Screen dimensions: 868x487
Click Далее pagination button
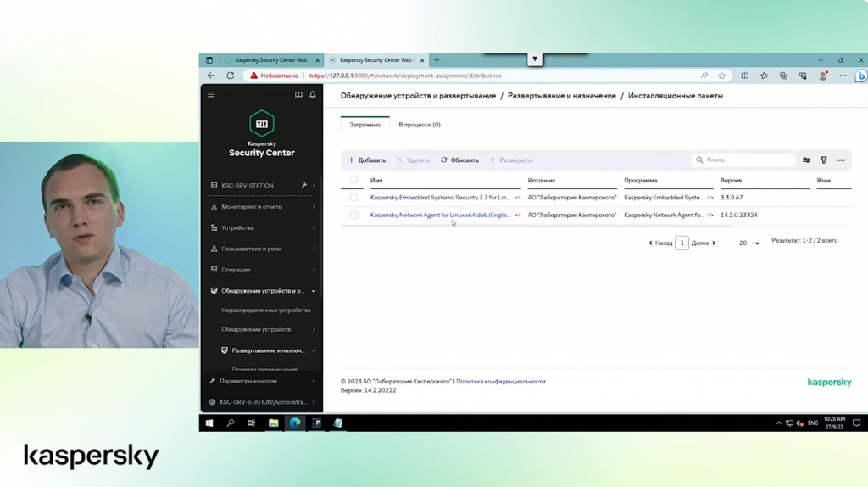[704, 243]
